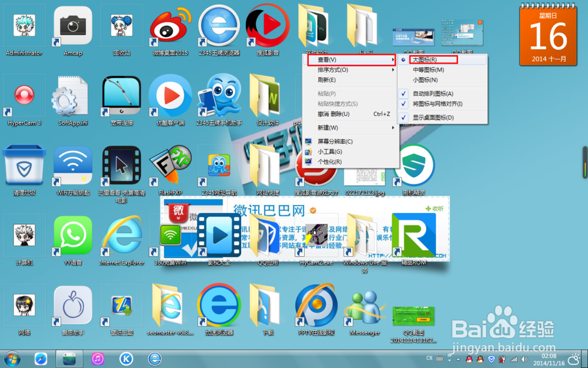Click the 收听 follow link
The image size is (588, 368).
tap(435, 208)
